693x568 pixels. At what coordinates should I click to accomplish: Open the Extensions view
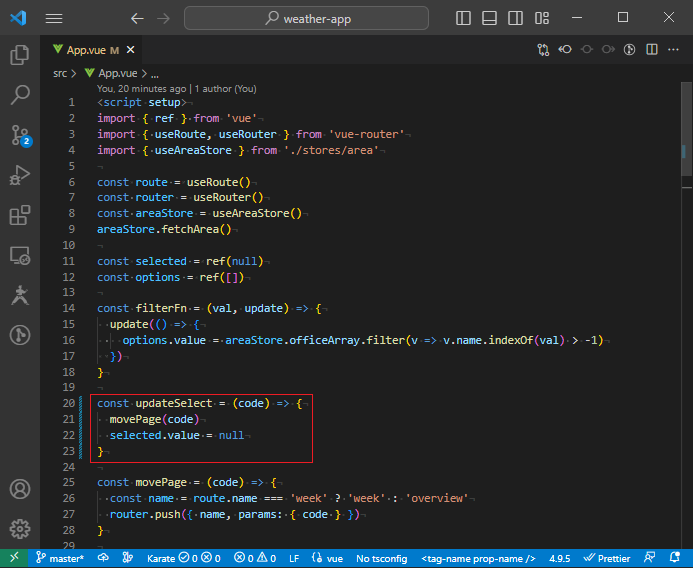[x=20, y=215]
